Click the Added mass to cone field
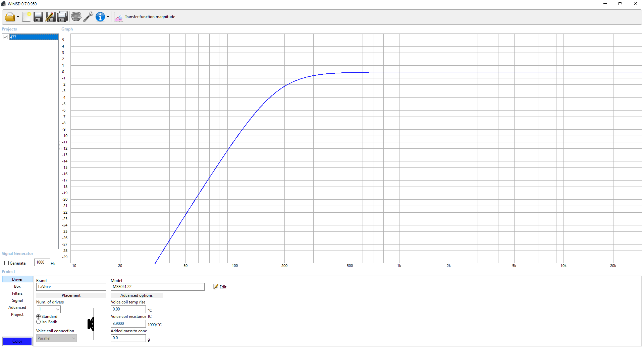This screenshot has width=644, height=348. point(128,338)
